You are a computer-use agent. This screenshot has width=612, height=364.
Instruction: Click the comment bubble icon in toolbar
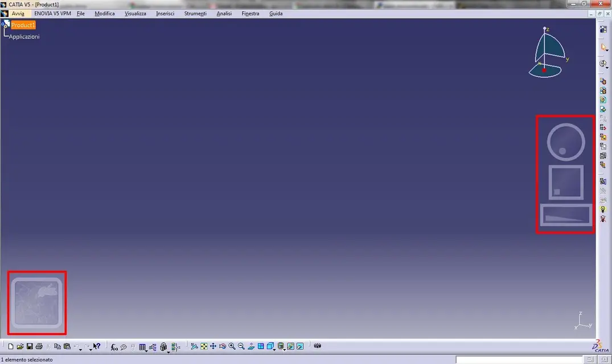coord(124,346)
